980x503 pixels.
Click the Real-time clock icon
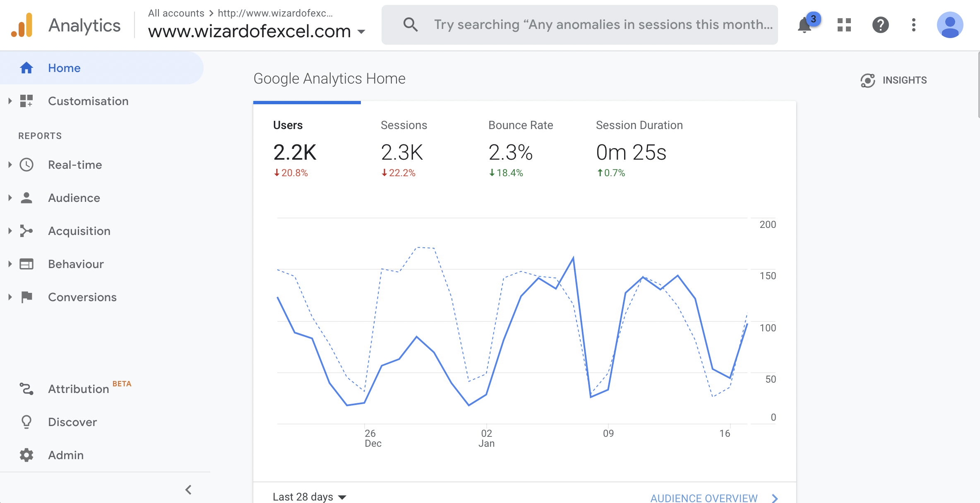26,165
